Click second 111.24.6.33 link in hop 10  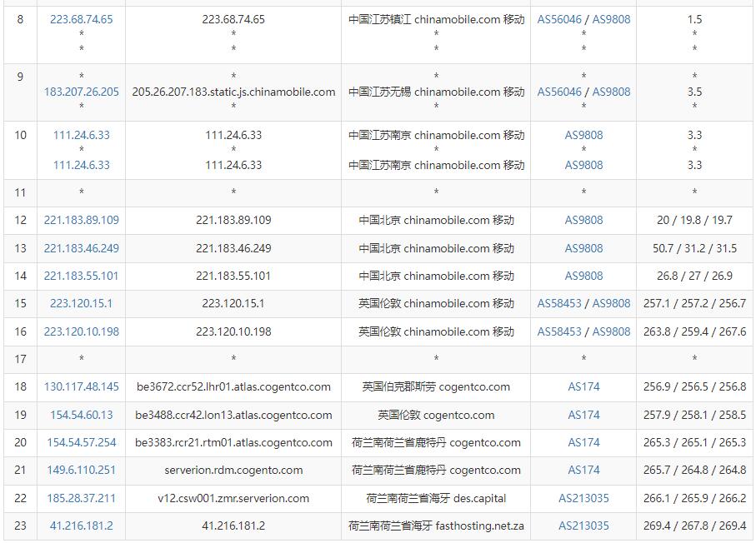[82, 165]
